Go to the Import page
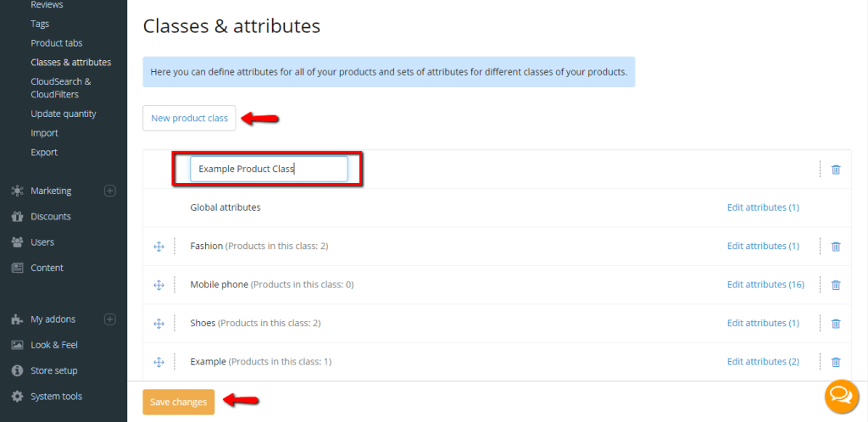This screenshot has height=422, width=868. point(44,133)
